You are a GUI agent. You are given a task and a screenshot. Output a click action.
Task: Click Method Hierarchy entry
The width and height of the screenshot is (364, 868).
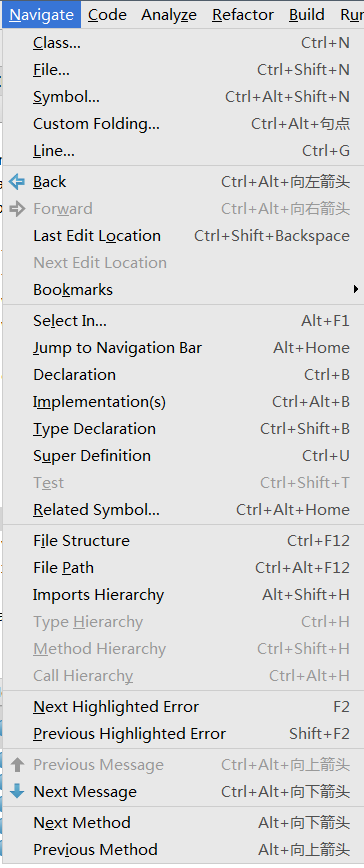182,649
